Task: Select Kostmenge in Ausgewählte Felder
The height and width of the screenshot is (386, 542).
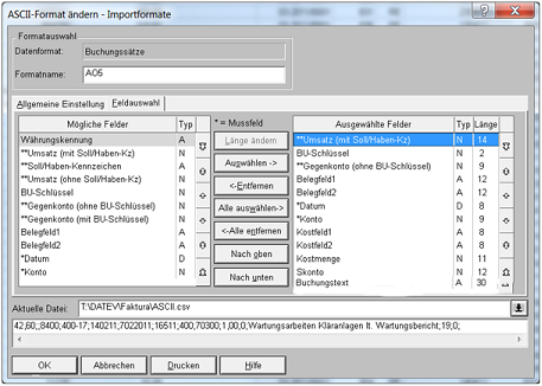Action: [x=396, y=259]
